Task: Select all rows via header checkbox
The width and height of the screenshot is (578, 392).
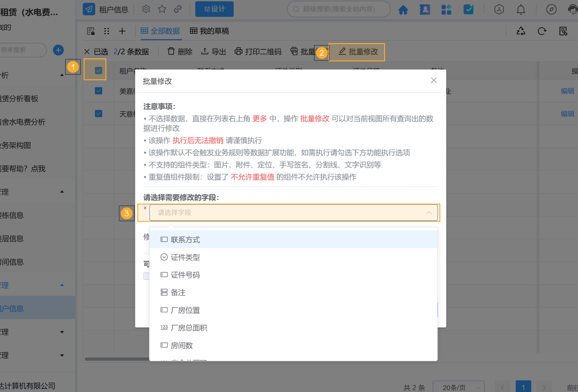Action: 98,70
